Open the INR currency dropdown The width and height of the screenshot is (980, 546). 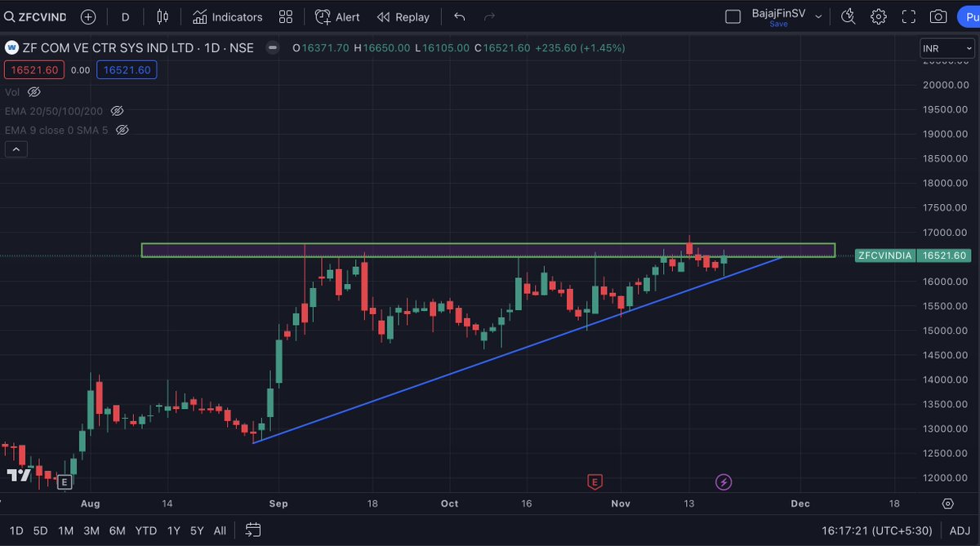946,48
